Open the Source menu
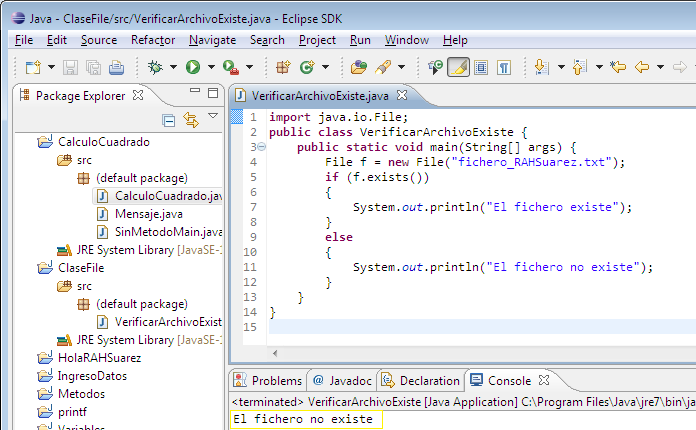Screen dimensions: 696x430 tap(99, 40)
